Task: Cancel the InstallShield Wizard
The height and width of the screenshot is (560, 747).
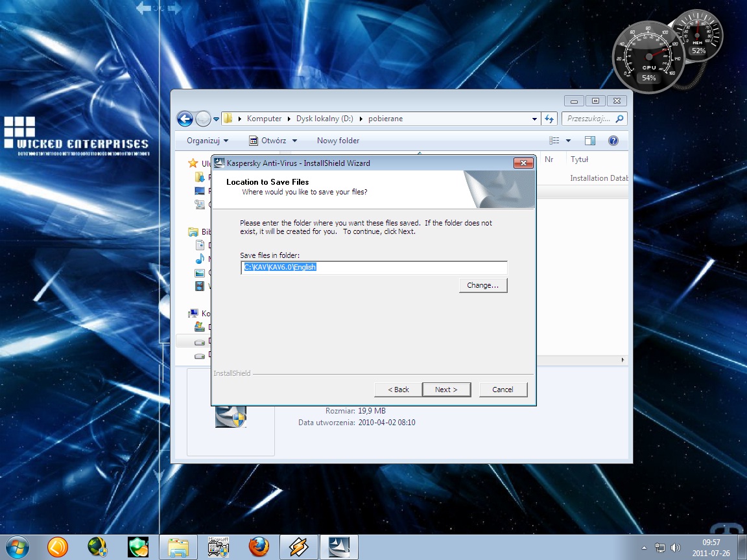Action: (x=503, y=390)
